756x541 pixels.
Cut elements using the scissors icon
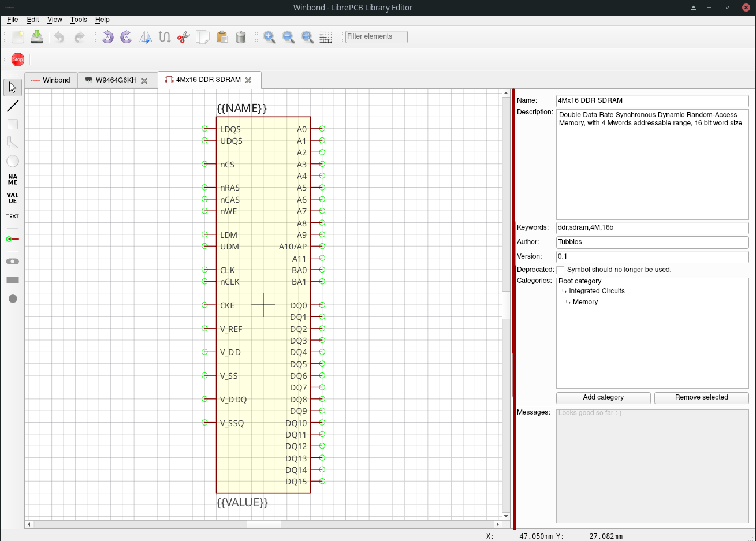pos(184,36)
